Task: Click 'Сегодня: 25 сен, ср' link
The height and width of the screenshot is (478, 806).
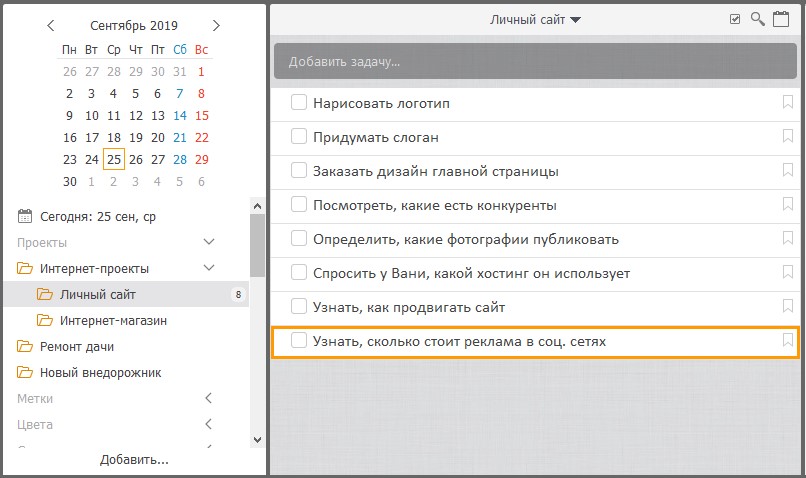Action: click(98, 216)
